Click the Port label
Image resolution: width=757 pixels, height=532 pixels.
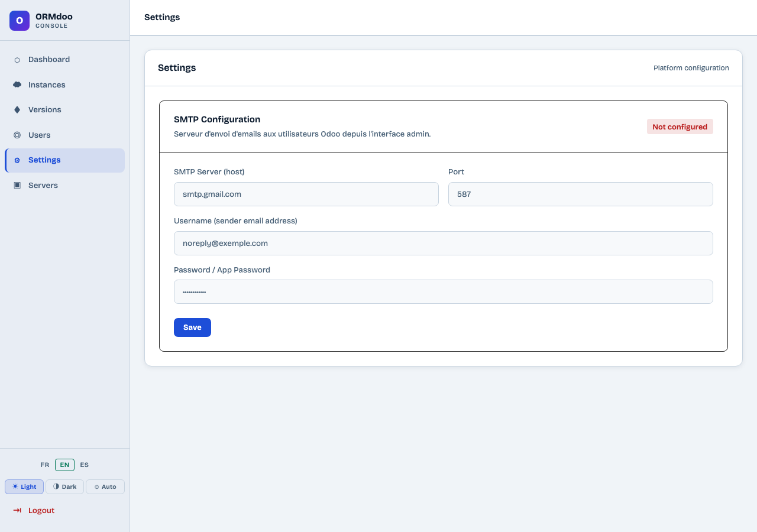pyautogui.click(x=456, y=172)
